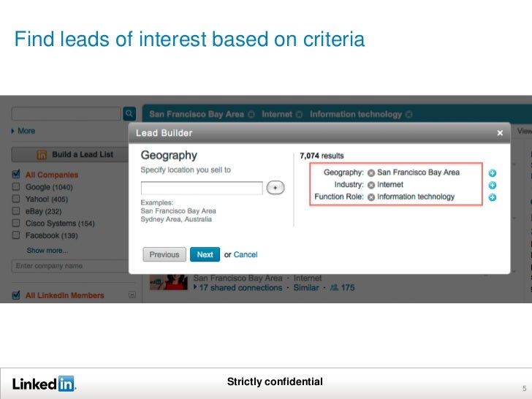The width and height of the screenshot is (532, 399).
Task: Click the blue search magnifier icon
Action: coord(129,114)
